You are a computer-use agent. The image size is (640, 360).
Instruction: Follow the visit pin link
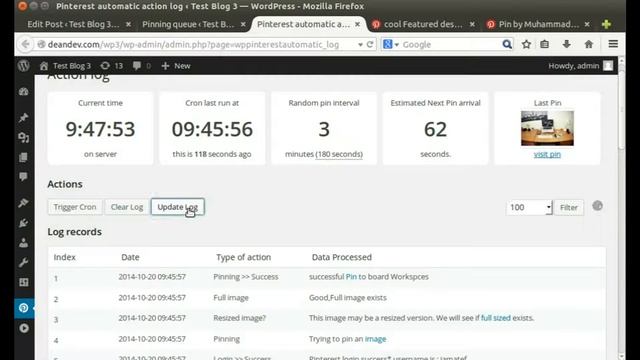[547, 154]
